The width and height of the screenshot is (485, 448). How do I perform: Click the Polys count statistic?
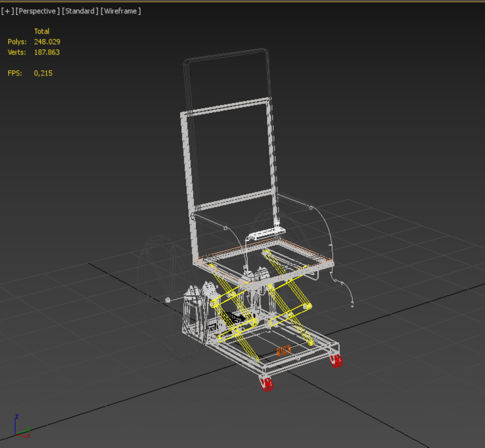tap(47, 42)
